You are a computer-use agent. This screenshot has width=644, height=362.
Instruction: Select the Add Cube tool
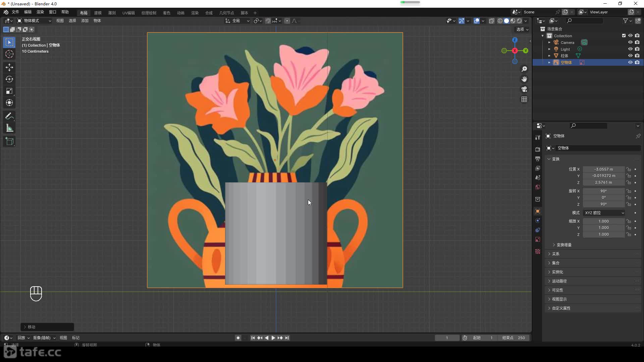pyautogui.click(x=9, y=141)
